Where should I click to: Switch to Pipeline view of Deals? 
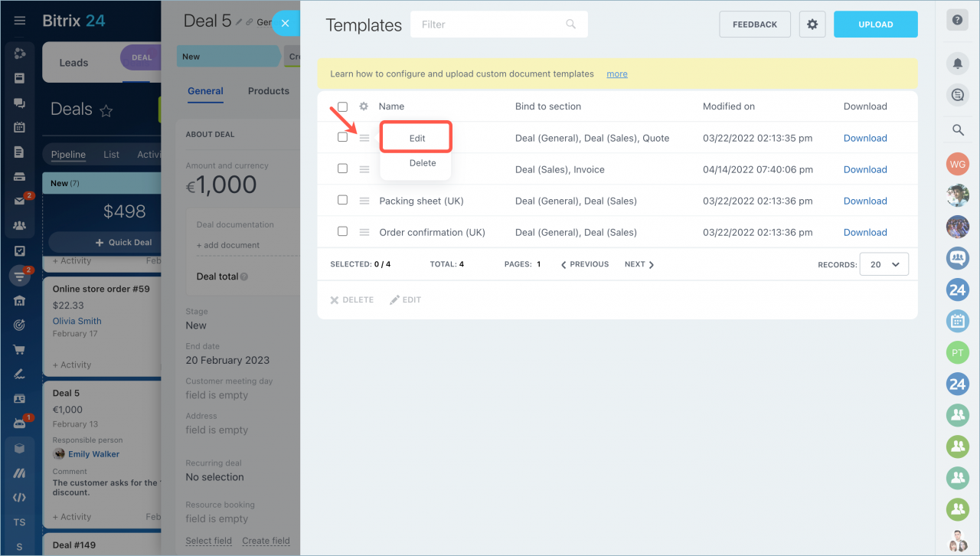click(x=68, y=154)
